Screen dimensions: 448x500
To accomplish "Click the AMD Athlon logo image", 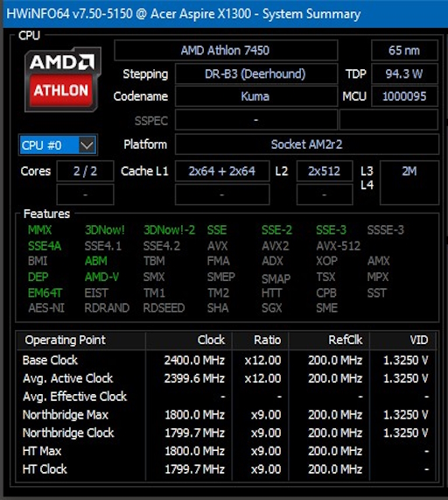I will click(x=63, y=80).
